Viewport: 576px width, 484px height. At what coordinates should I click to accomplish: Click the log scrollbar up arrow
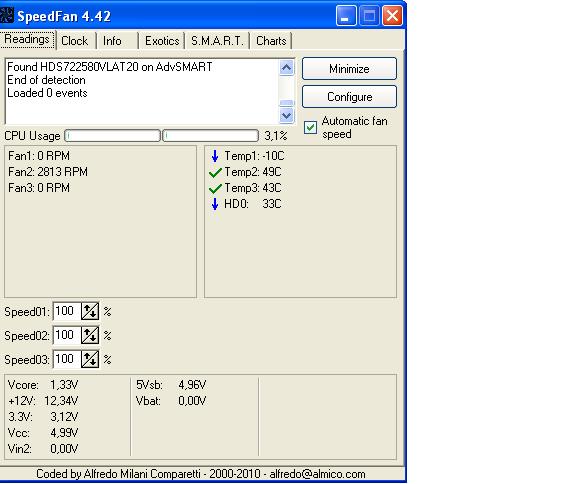pos(287,67)
